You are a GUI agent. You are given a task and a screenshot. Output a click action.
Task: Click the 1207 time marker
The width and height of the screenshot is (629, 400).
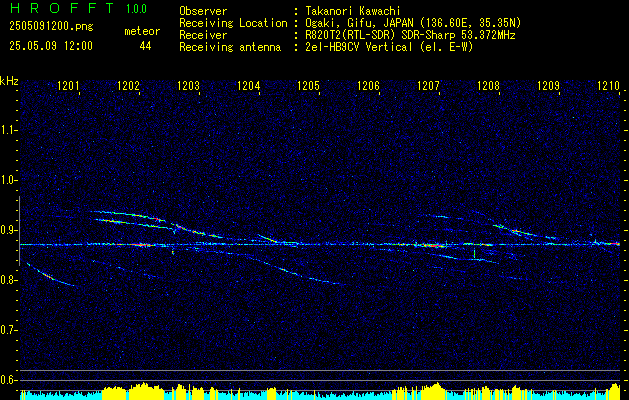click(x=428, y=86)
